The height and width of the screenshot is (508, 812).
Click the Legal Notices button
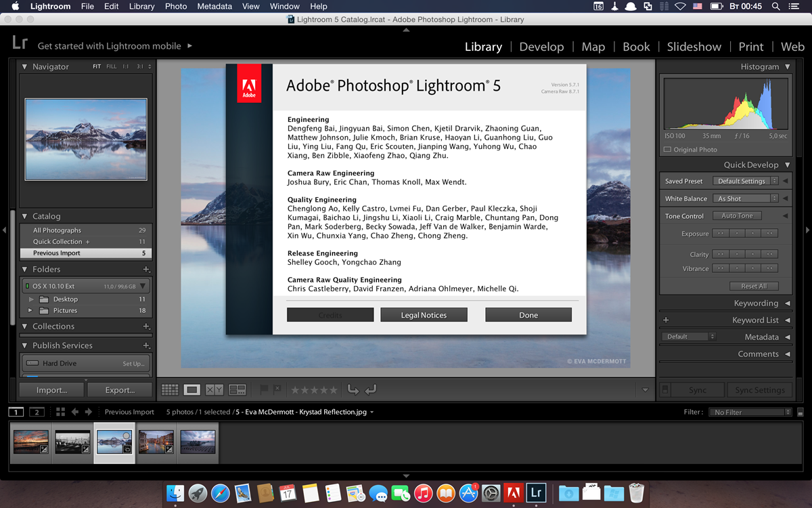coord(424,315)
